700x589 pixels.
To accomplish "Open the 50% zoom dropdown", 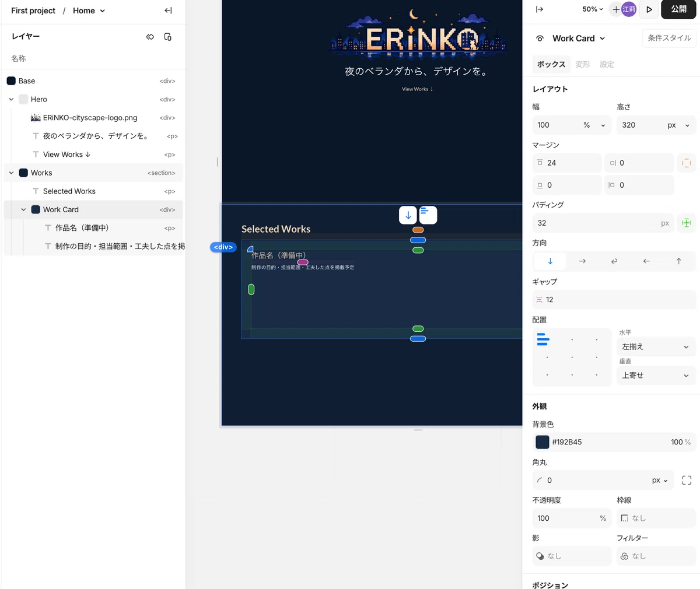I will pyautogui.click(x=593, y=9).
